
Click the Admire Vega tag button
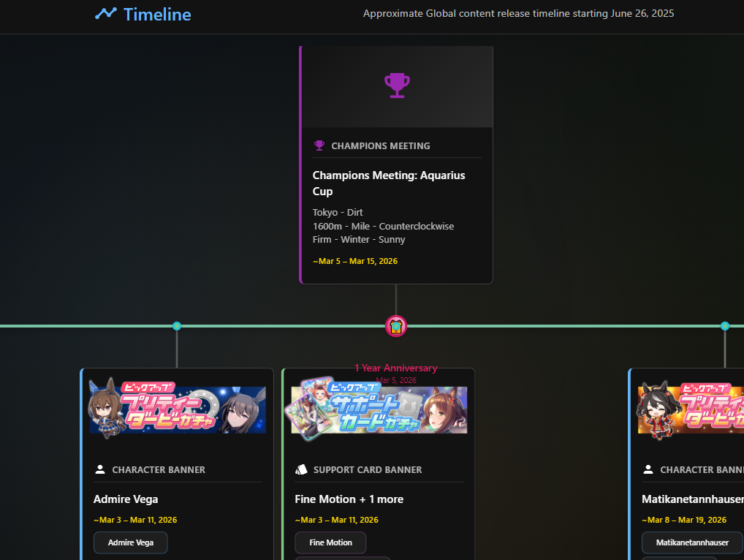click(131, 542)
